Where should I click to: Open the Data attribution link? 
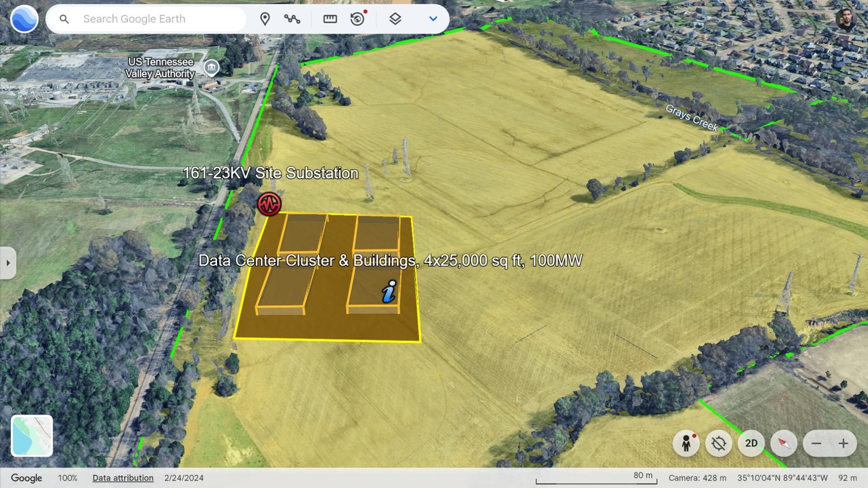[x=123, y=478]
